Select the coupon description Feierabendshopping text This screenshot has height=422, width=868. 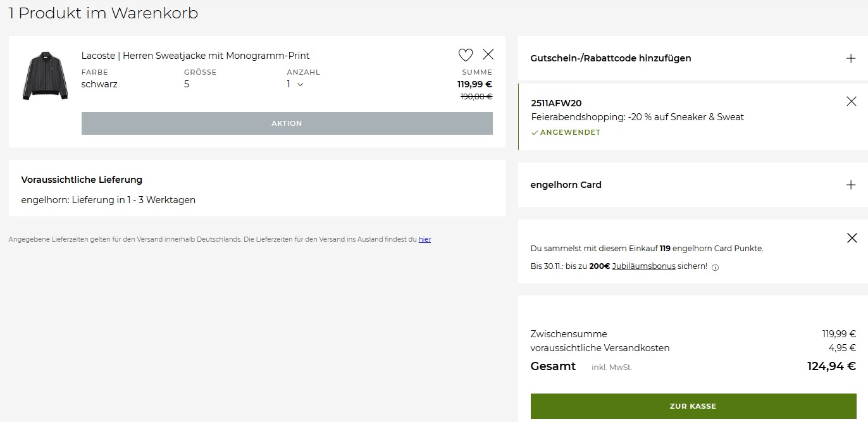click(638, 117)
